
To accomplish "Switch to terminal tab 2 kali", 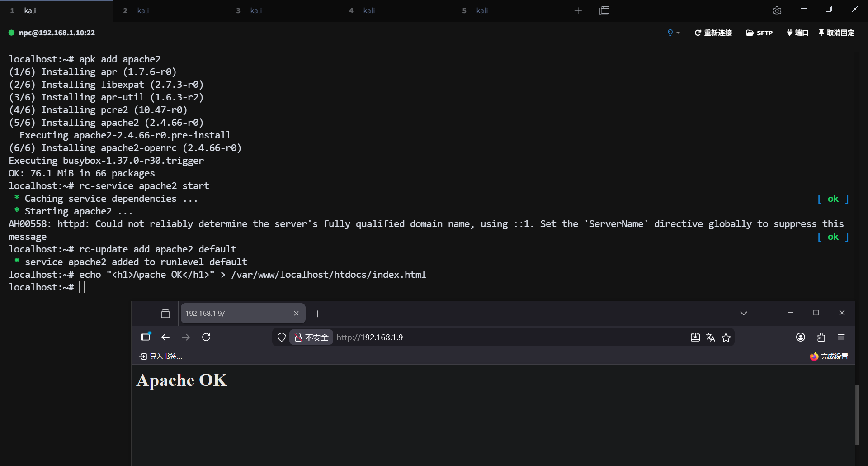I will tap(142, 10).
